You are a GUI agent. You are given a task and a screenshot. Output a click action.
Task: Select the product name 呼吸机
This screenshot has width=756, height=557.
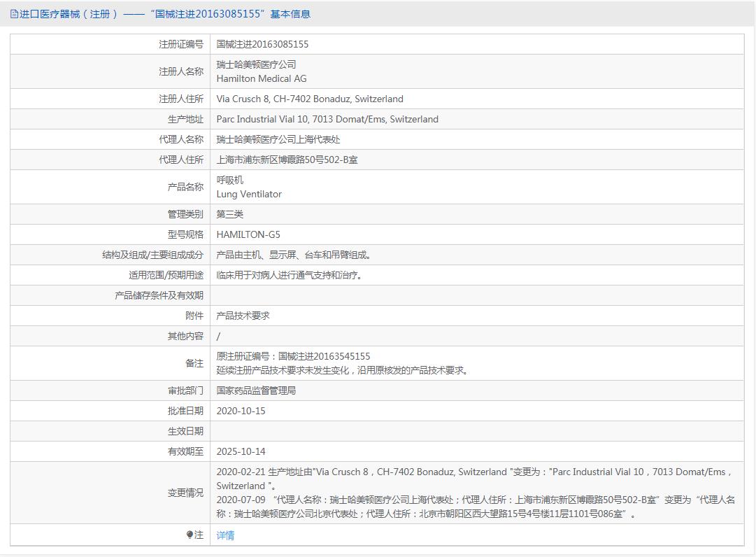click(230, 181)
